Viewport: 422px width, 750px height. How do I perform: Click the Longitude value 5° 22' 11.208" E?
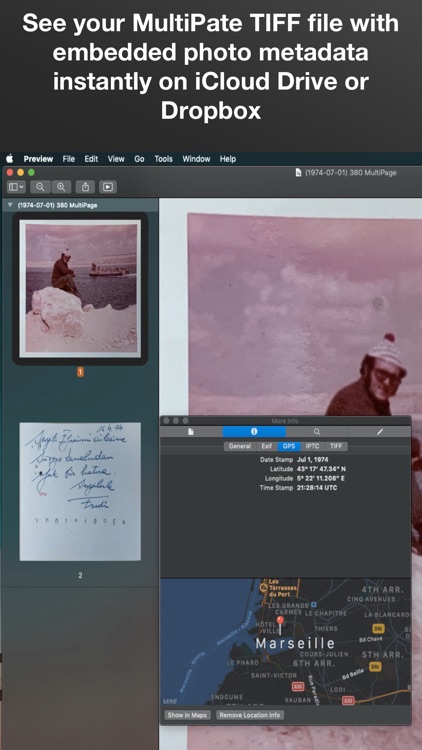tap(320, 478)
